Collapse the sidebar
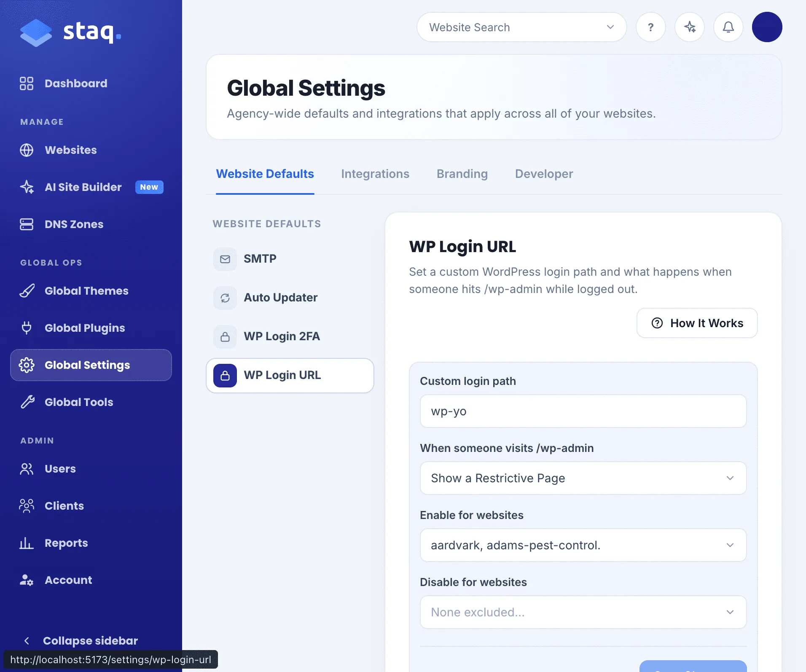The image size is (806, 672). pyautogui.click(x=81, y=641)
